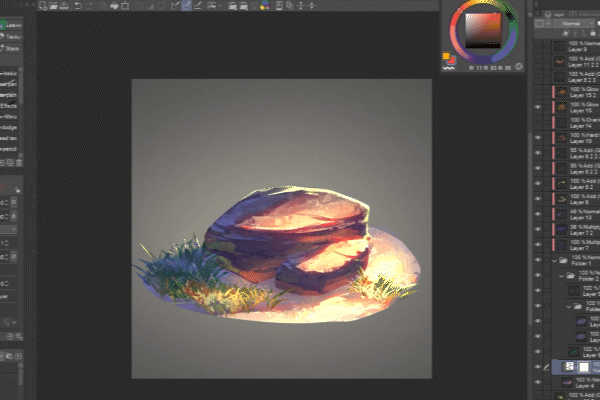Toggle visibility of Layer 7 2

538,229
